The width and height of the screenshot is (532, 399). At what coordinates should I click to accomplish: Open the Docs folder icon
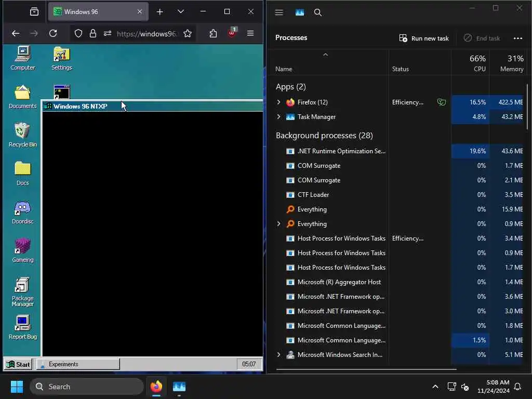(x=23, y=174)
